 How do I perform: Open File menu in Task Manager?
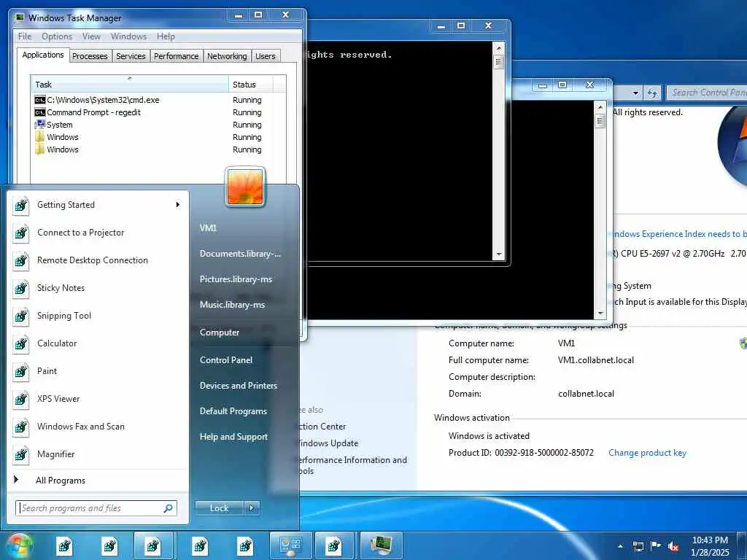pos(25,36)
